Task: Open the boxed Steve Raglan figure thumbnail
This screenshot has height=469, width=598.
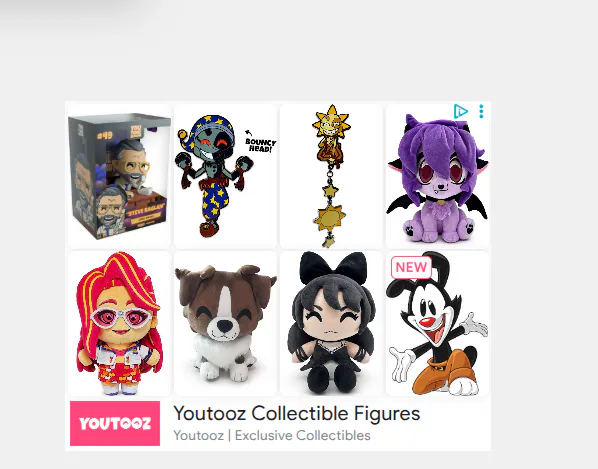Action: click(119, 176)
